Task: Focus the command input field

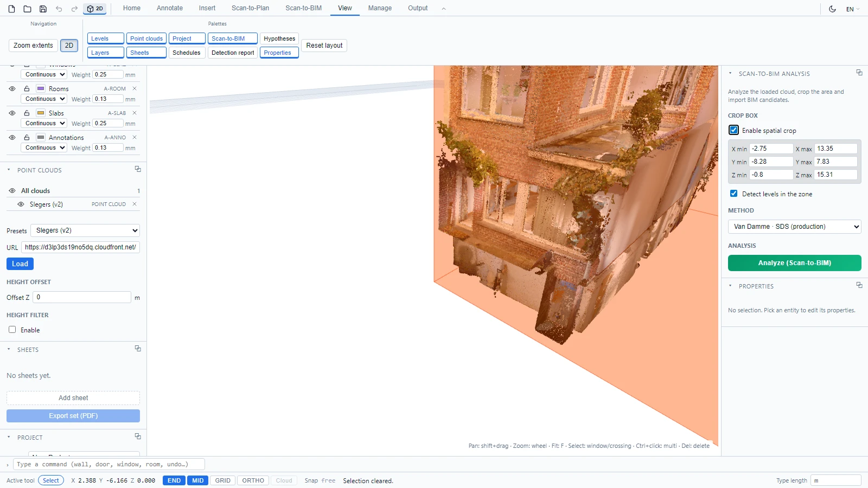Action: click(x=109, y=464)
